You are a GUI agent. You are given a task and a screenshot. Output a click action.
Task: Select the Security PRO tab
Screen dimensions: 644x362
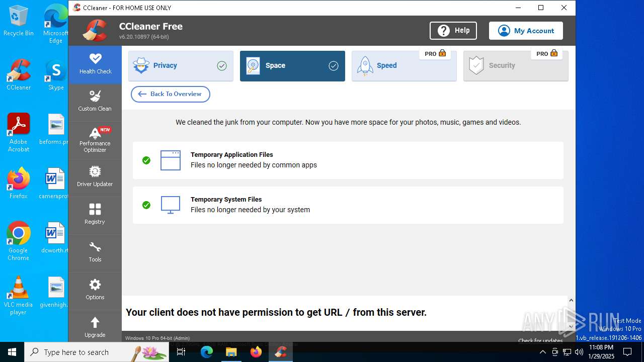coord(516,65)
